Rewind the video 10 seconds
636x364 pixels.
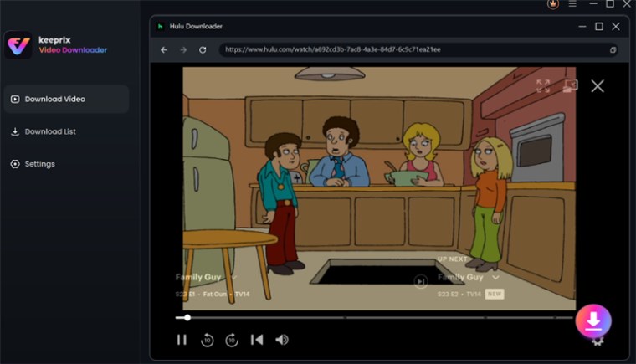point(207,340)
